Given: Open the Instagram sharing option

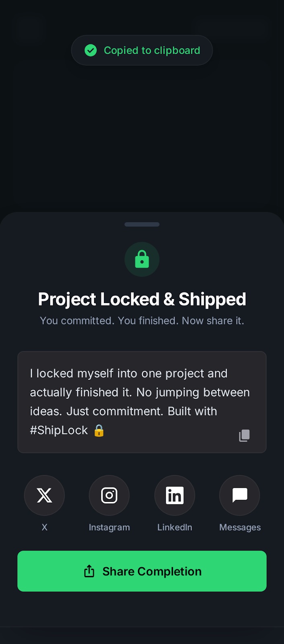Looking at the screenshot, I should coord(109,495).
